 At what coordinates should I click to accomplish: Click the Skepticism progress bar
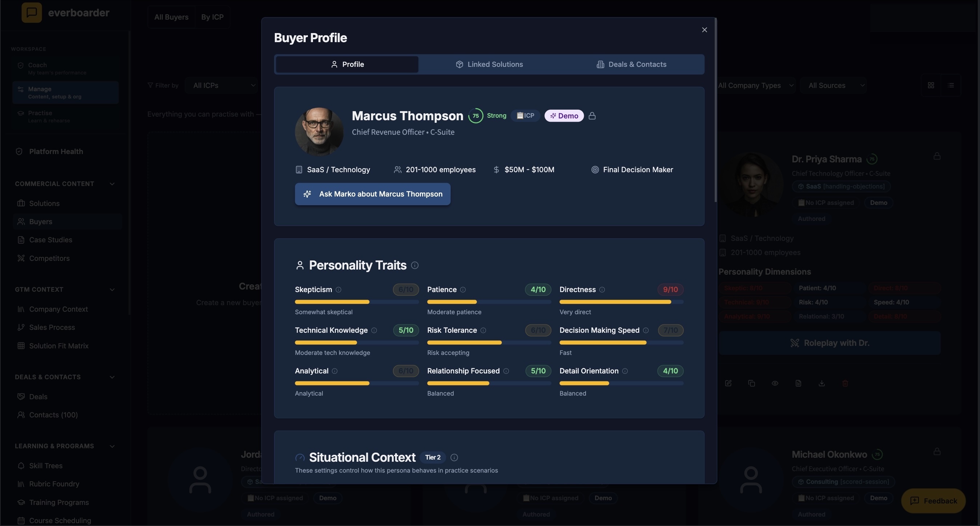coord(357,302)
